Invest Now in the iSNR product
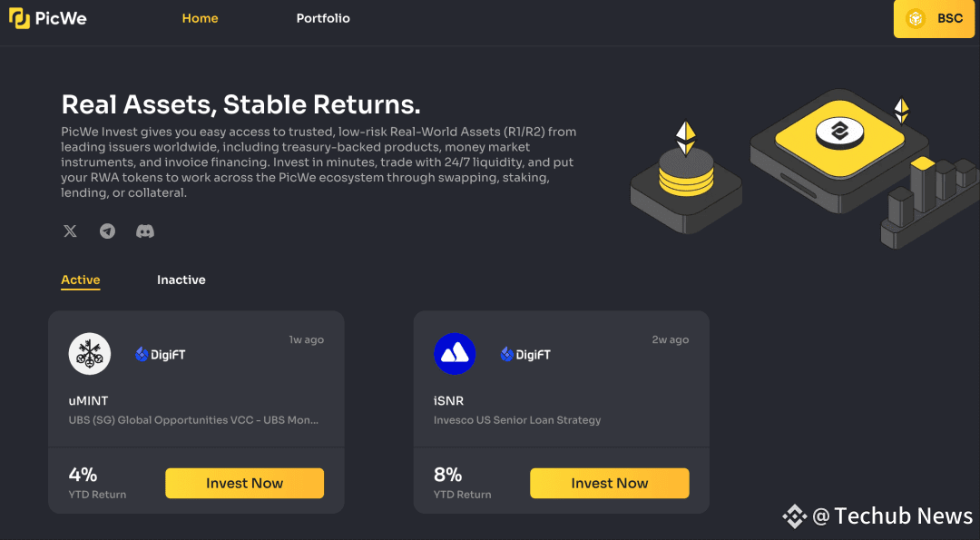The image size is (980, 540). coord(610,483)
